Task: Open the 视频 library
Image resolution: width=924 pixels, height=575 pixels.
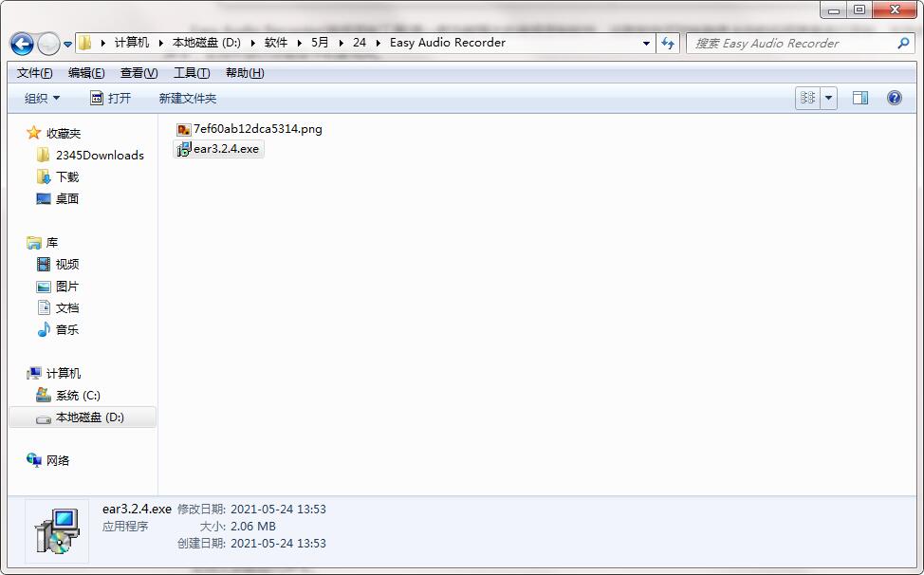Action: (x=58, y=264)
